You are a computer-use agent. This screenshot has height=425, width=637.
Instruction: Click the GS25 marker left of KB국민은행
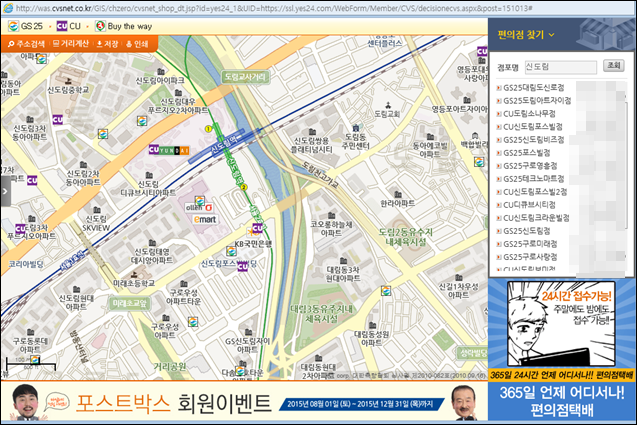point(231,251)
